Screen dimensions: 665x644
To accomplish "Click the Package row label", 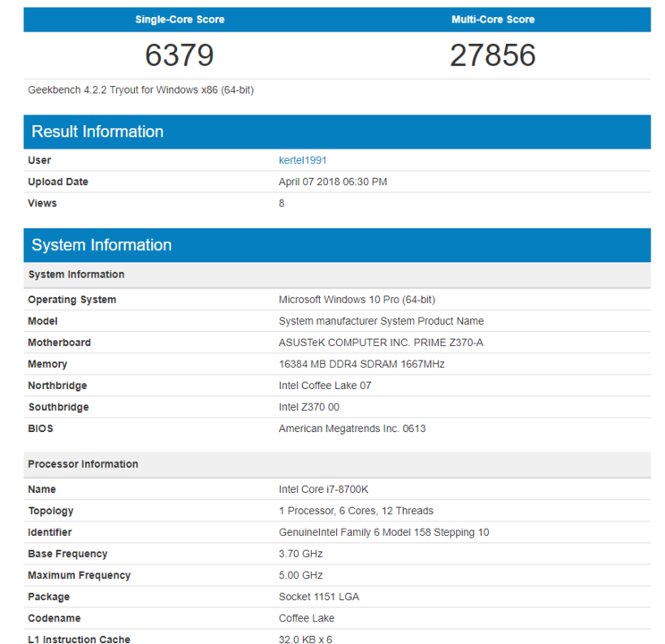I will tap(49, 597).
